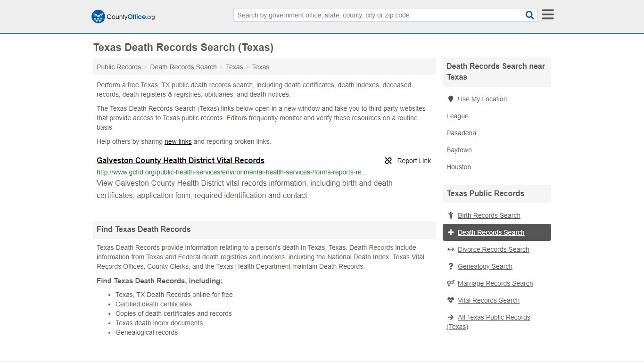Viewport: 644px width, 362px height.
Task: Open Galveston County Health District Vital Records
Action: 181,160
